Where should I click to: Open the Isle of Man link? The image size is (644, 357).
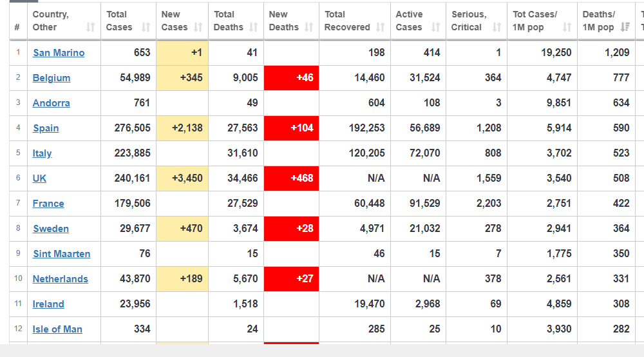point(57,329)
